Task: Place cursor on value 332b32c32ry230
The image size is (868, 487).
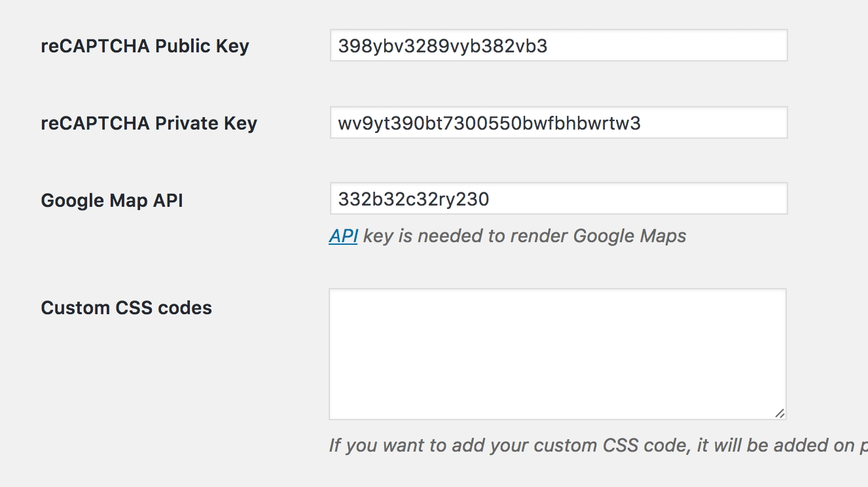Action: (413, 199)
